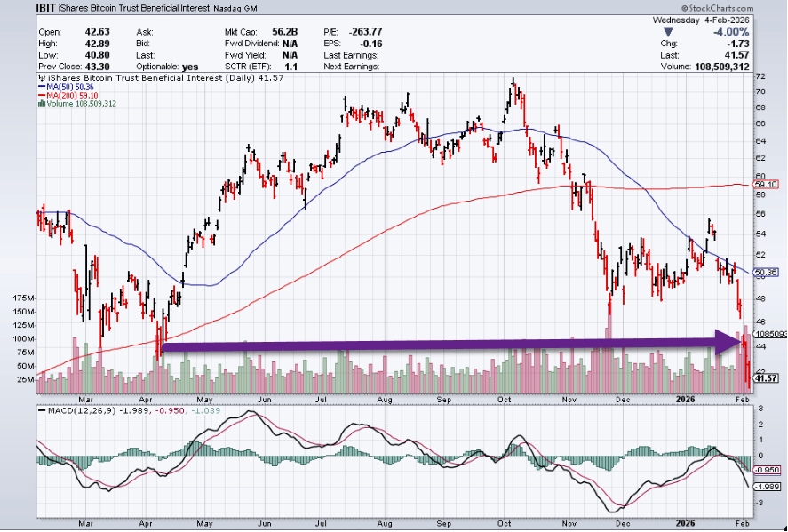Click the 72 price axis label

point(760,76)
